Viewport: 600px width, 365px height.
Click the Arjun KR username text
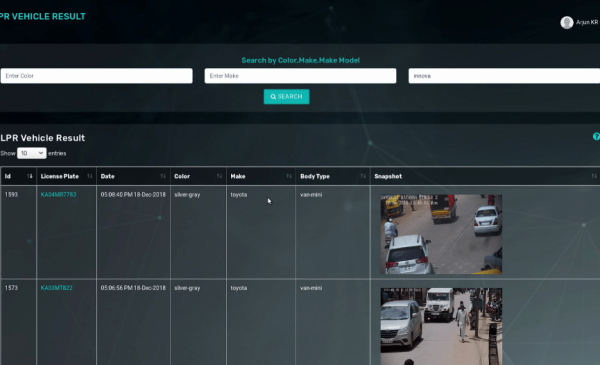[x=587, y=23]
